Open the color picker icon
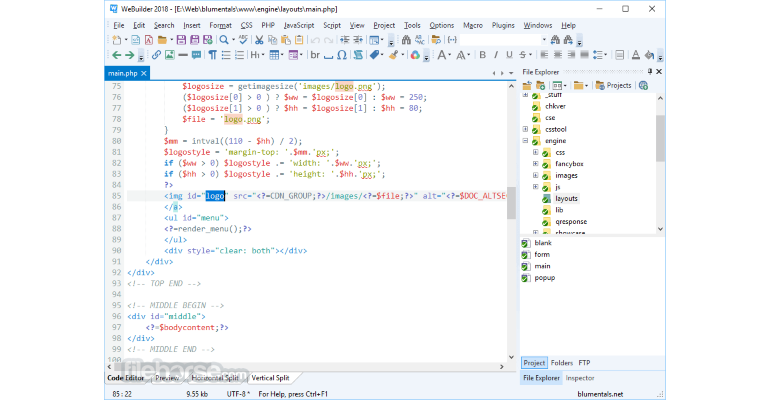Screen dimensions: 770x400 [415, 55]
